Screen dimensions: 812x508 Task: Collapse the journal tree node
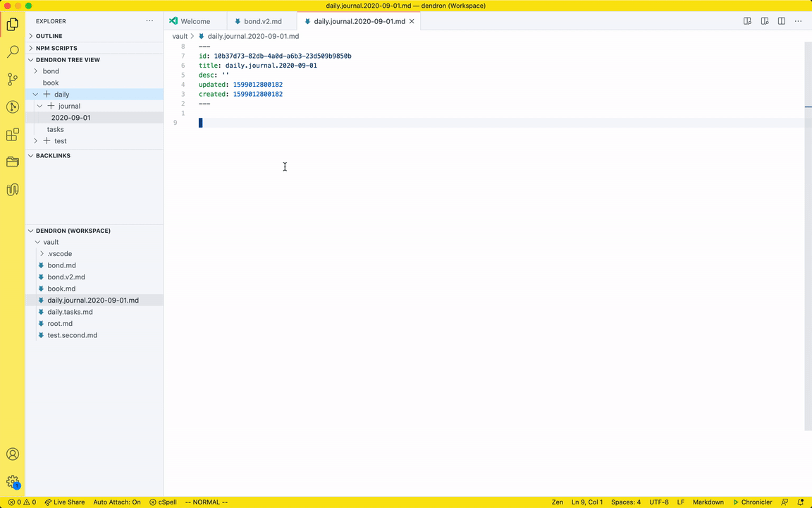click(40, 106)
